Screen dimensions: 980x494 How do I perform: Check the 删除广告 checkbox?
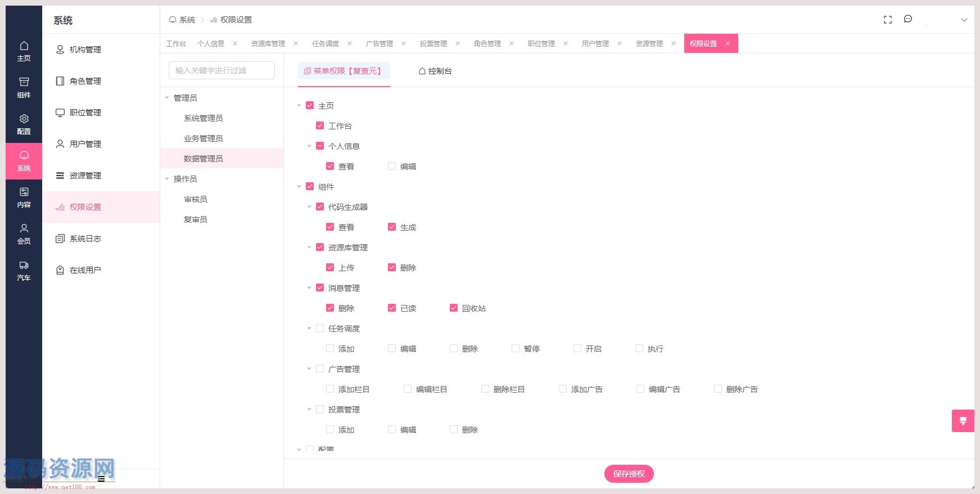coord(718,389)
